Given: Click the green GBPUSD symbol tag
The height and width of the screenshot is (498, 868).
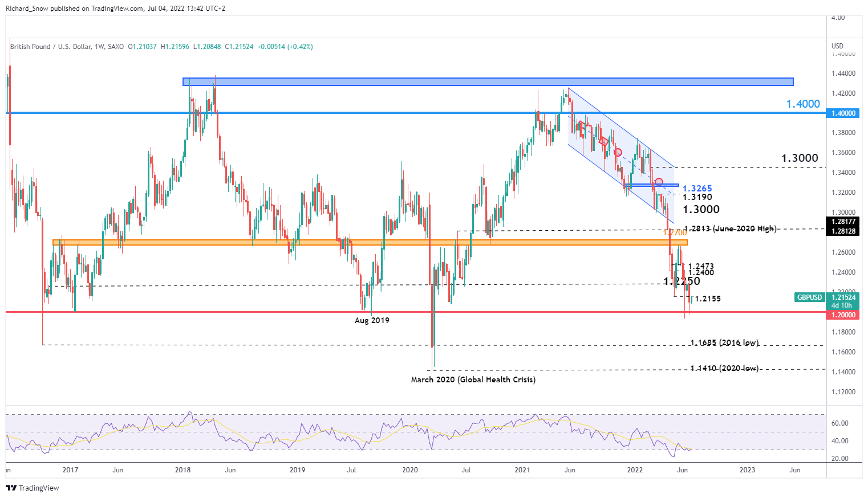Looking at the screenshot, I should [810, 297].
